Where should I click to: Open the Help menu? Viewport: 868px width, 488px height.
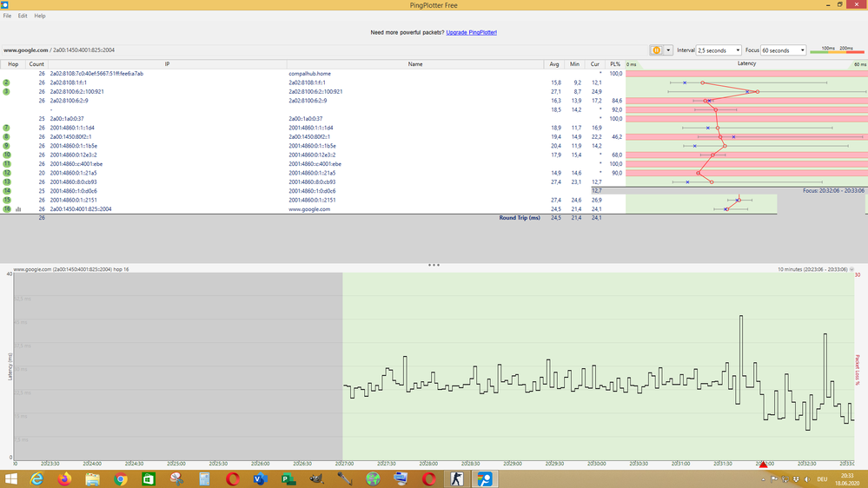coord(40,16)
